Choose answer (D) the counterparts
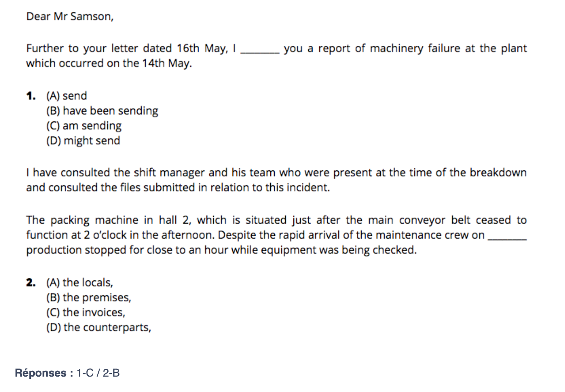This screenshot has width=565, height=392. (99, 328)
